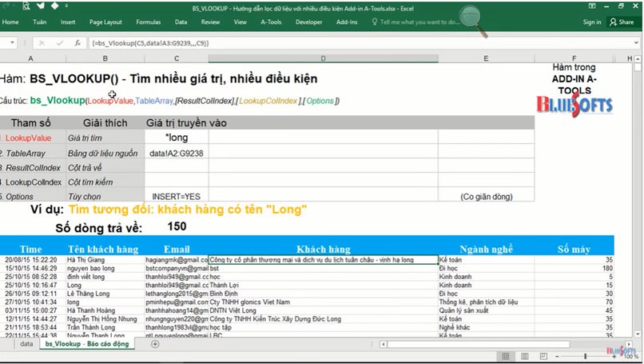Open the Insert ribbon tab
This screenshot has height=364, width=644.
click(68, 22)
